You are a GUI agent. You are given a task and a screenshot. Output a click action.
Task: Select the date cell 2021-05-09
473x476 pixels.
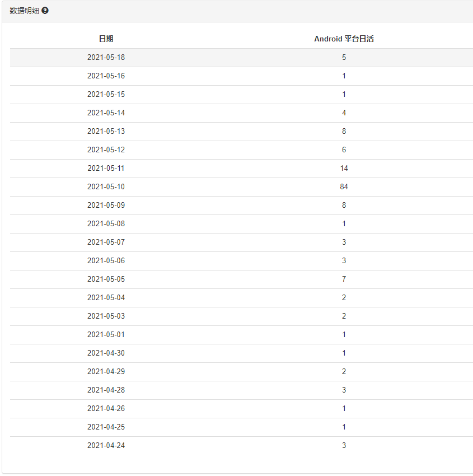tap(106, 205)
